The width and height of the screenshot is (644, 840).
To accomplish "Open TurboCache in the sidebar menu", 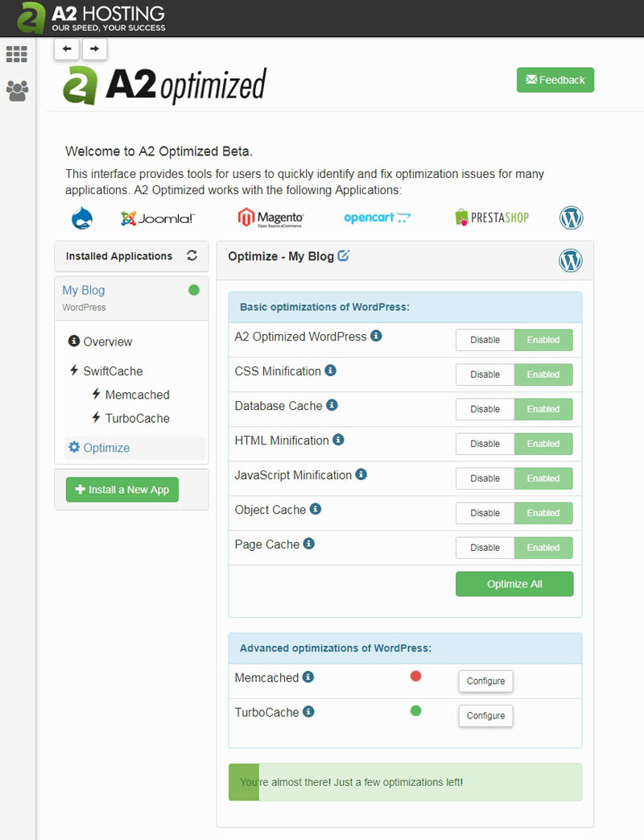I will click(130, 418).
